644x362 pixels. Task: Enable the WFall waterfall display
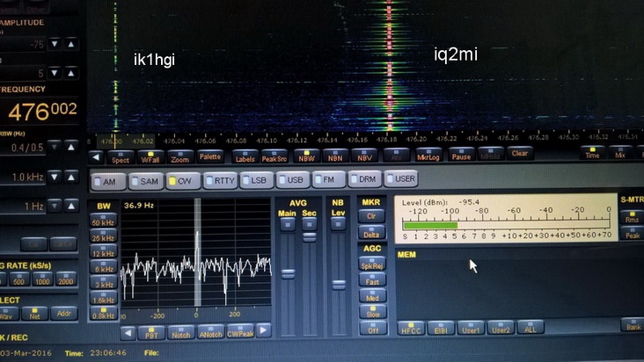(150, 157)
